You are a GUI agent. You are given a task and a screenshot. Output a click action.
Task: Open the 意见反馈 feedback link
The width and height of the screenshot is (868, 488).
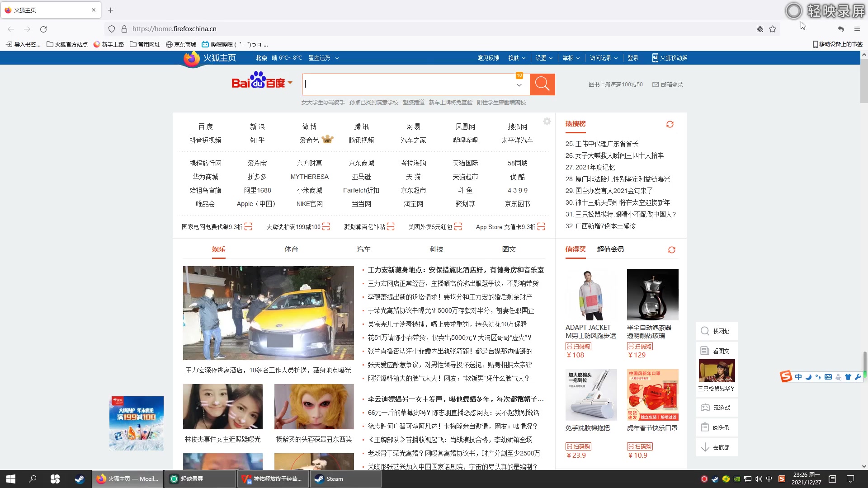tap(488, 58)
